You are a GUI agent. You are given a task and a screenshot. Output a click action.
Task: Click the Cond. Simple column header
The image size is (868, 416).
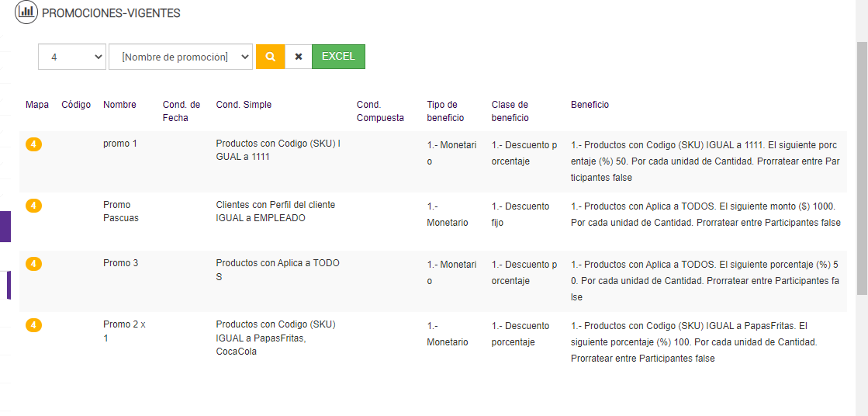pyautogui.click(x=244, y=105)
